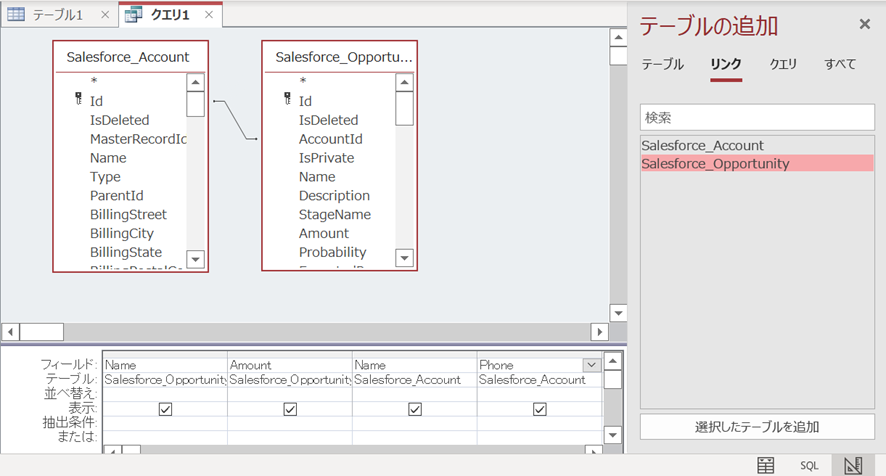Click the diagram pane's horizontal scroll right arrow
The height and width of the screenshot is (476, 886).
coord(600,331)
